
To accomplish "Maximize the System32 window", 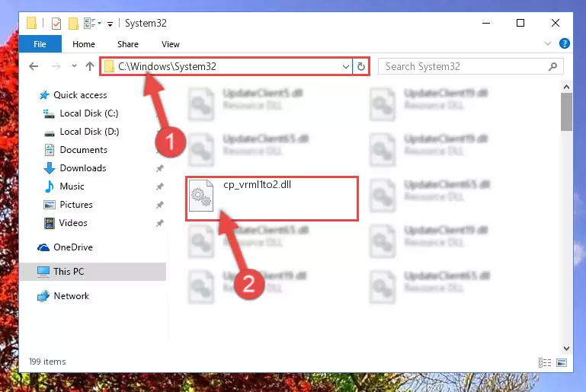I will pyautogui.click(x=520, y=23).
